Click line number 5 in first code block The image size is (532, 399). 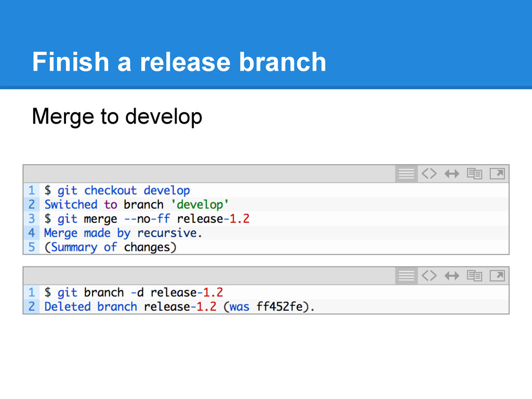point(32,247)
